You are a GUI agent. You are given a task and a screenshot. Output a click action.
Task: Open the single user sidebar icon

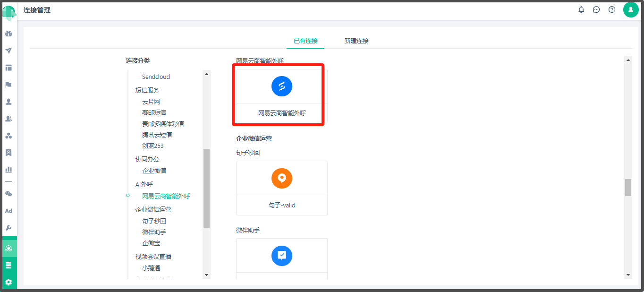coord(8,102)
